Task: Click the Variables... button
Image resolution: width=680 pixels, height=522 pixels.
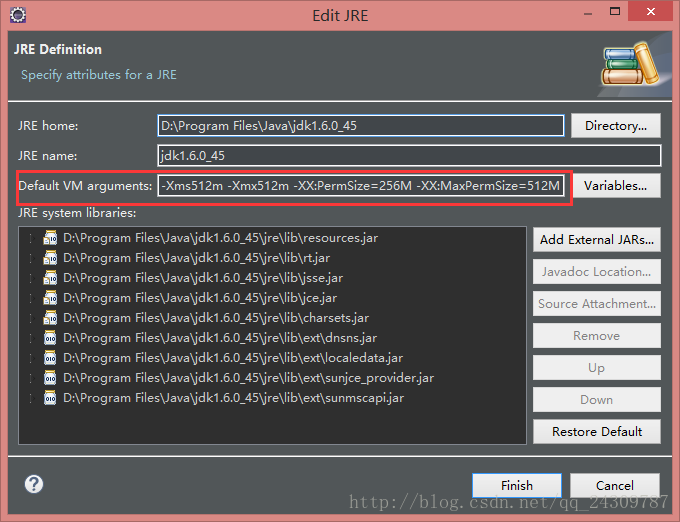Action: click(616, 186)
